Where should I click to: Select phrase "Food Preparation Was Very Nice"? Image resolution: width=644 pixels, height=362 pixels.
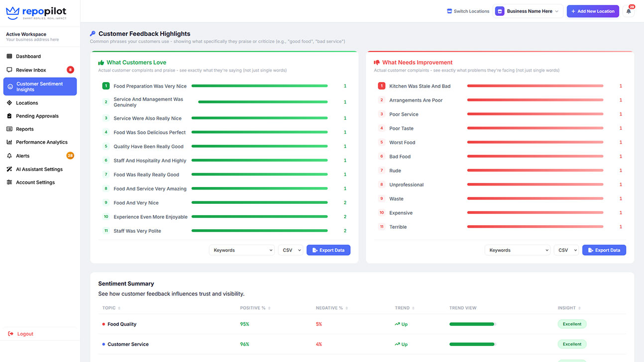tap(150, 86)
